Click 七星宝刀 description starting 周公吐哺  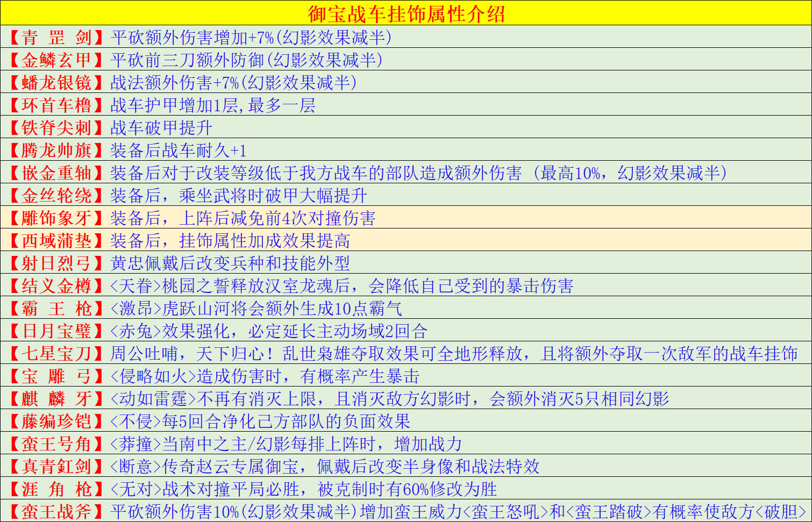(x=453, y=354)
